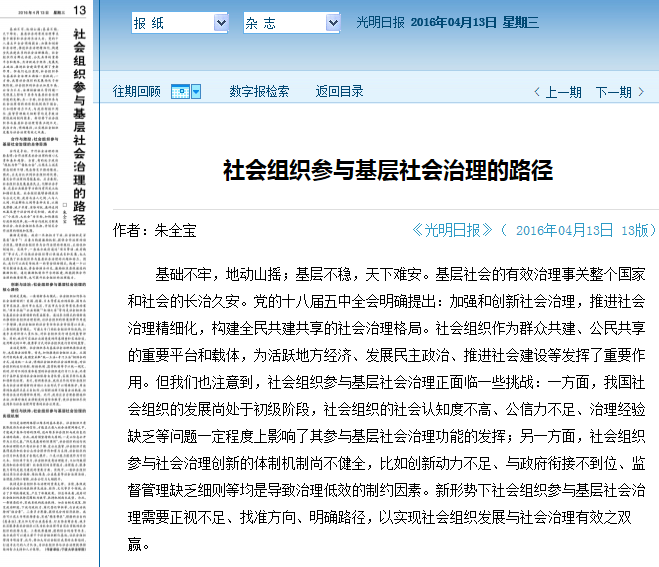Go to next issue 下一期
The height and width of the screenshot is (567, 659).
click(x=613, y=92)
